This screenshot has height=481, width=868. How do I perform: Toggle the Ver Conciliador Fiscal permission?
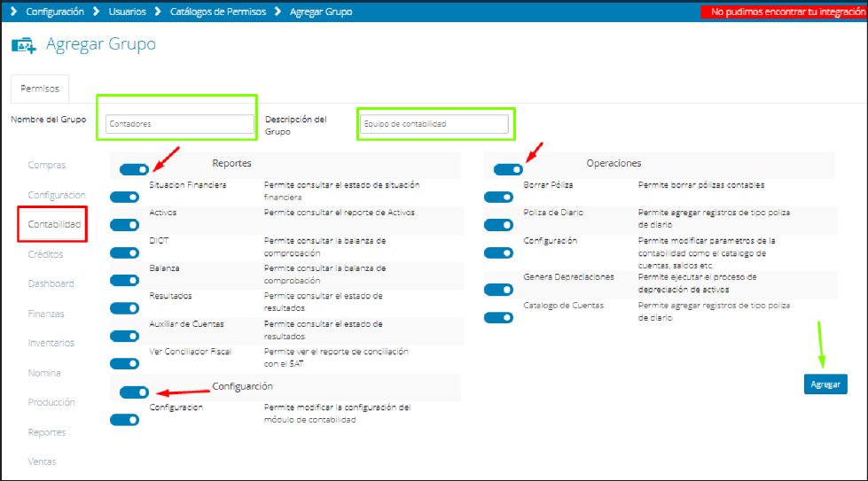click(124, 364)
